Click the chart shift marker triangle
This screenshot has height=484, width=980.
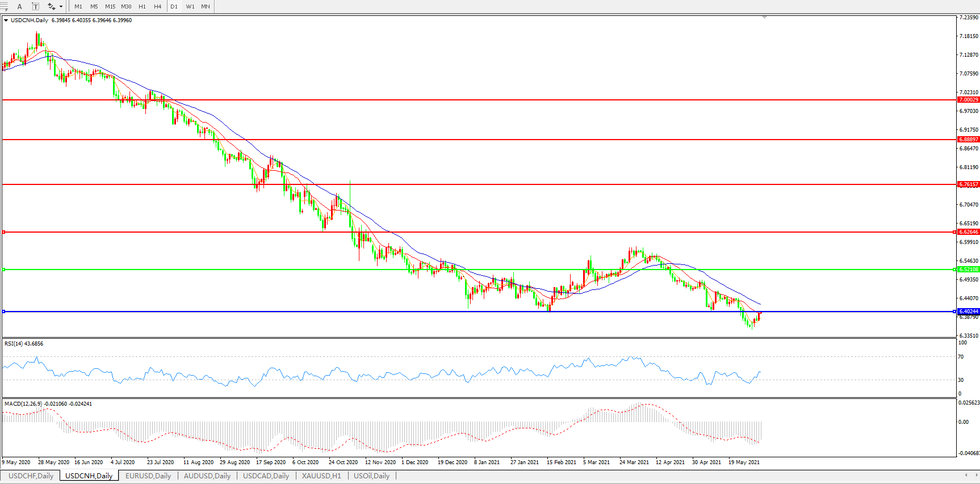coord(764,18)
